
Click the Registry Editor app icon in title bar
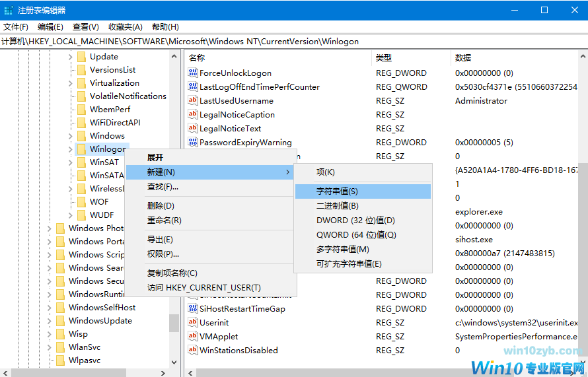click(x=9, y=10)
